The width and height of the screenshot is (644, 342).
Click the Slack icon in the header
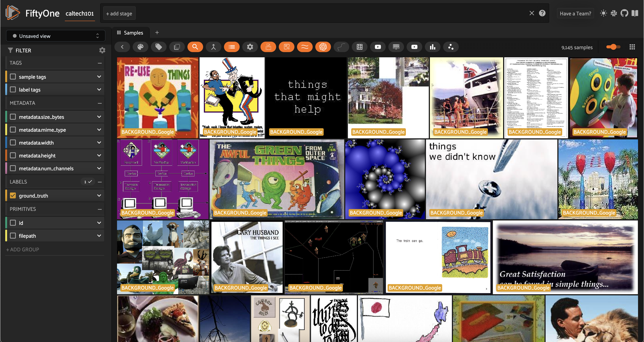(614, 13)
